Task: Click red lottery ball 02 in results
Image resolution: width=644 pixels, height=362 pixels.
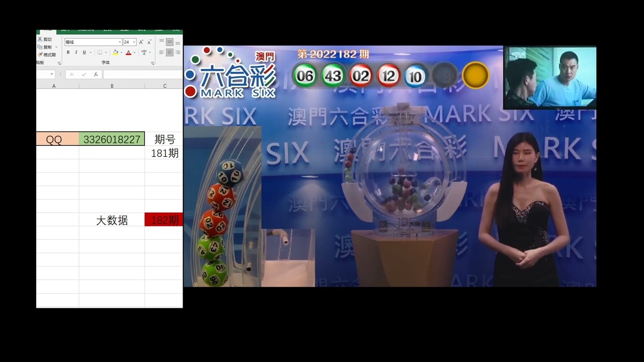Action: [x=361, y=76]
